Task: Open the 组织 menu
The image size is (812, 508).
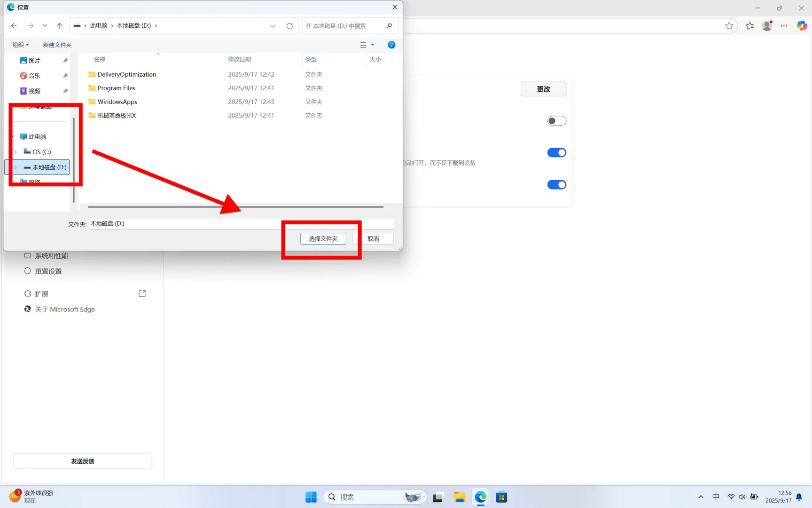Action: coord(21,45)
